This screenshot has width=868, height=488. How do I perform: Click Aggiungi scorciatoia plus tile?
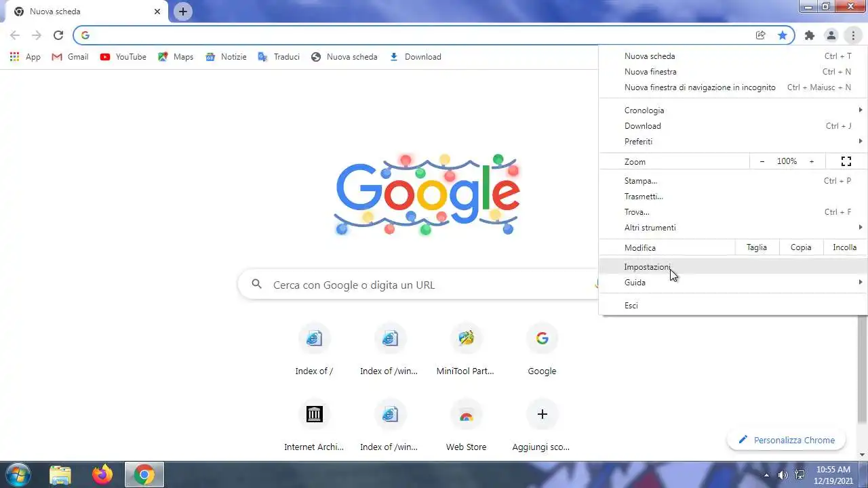point(541,425)
